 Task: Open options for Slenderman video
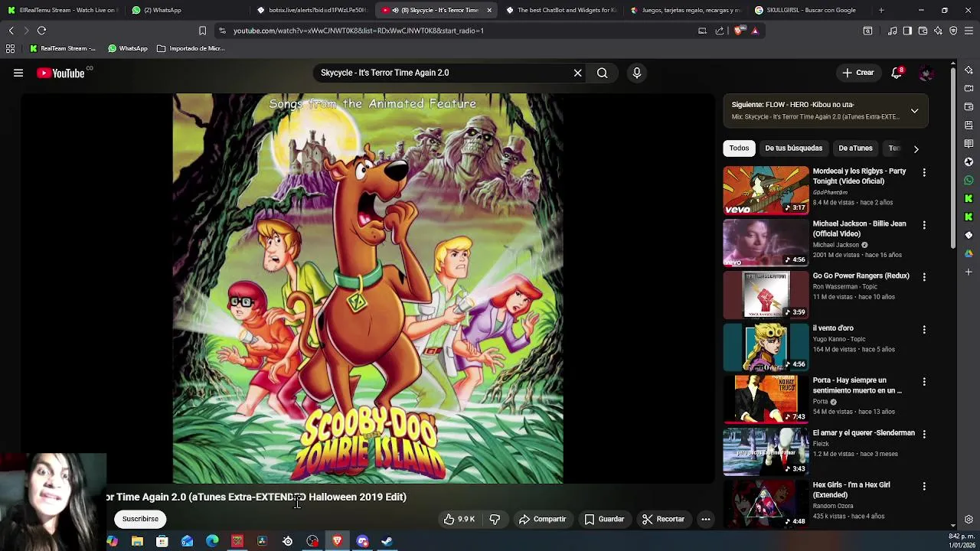(924, 434)
